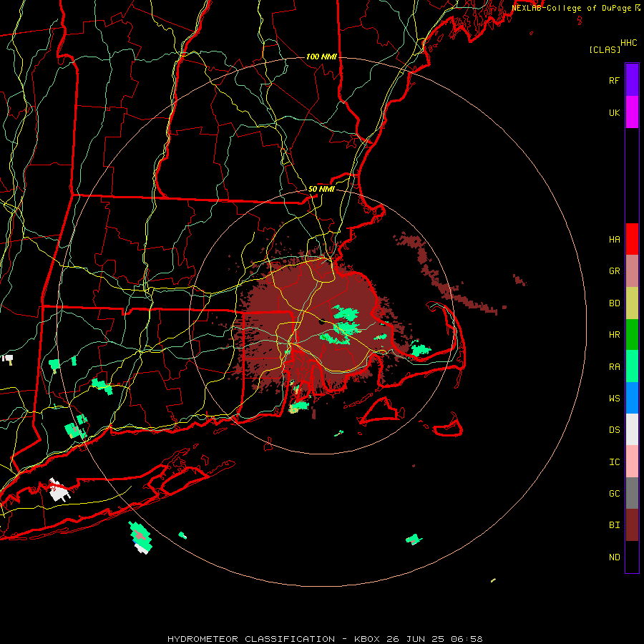Click the GC legend label
Screen dimensions: 644x644
[x=614, y=494]
